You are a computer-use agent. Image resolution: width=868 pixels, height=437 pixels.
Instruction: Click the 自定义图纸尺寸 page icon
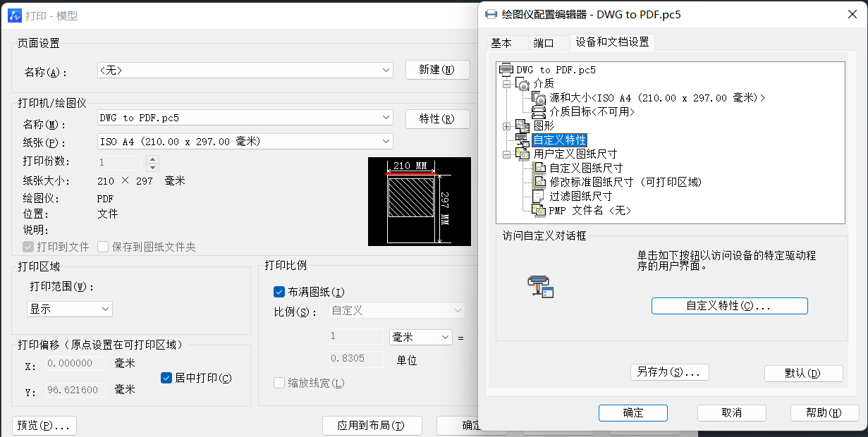point(539,168)
